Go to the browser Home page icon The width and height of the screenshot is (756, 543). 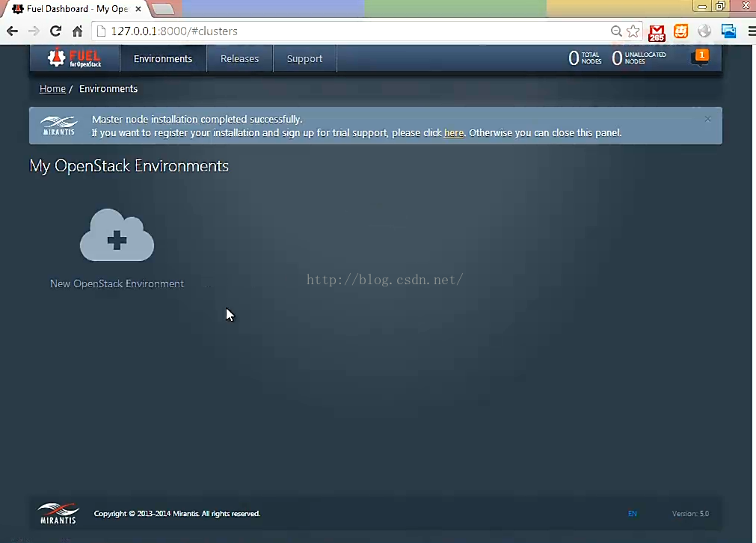point(77,31)
